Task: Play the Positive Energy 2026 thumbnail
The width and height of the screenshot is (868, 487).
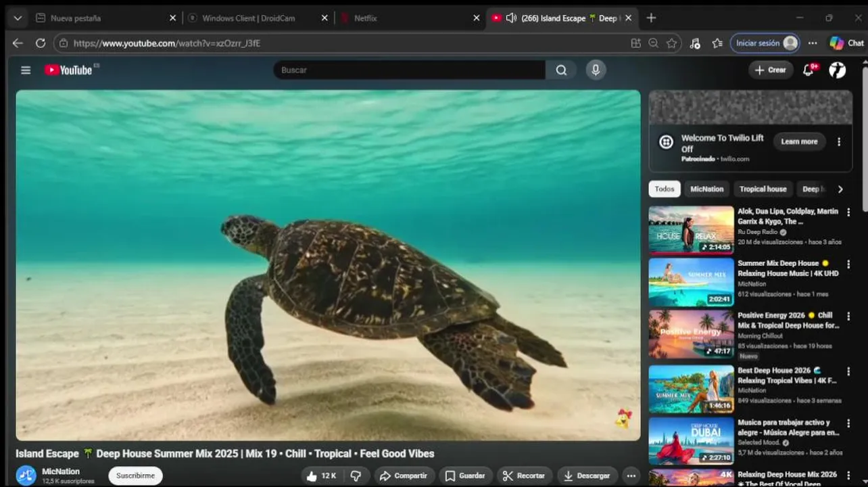Action: coord(691,334)
